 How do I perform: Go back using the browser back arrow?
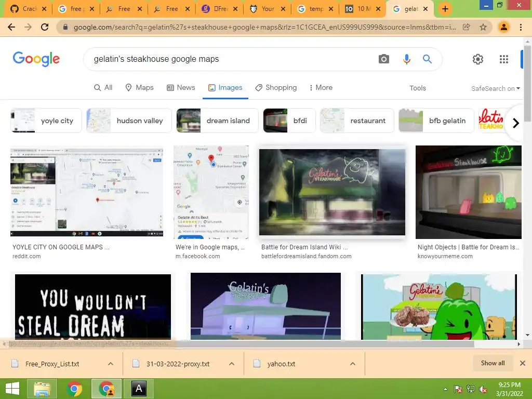click(x=11, y=27)
